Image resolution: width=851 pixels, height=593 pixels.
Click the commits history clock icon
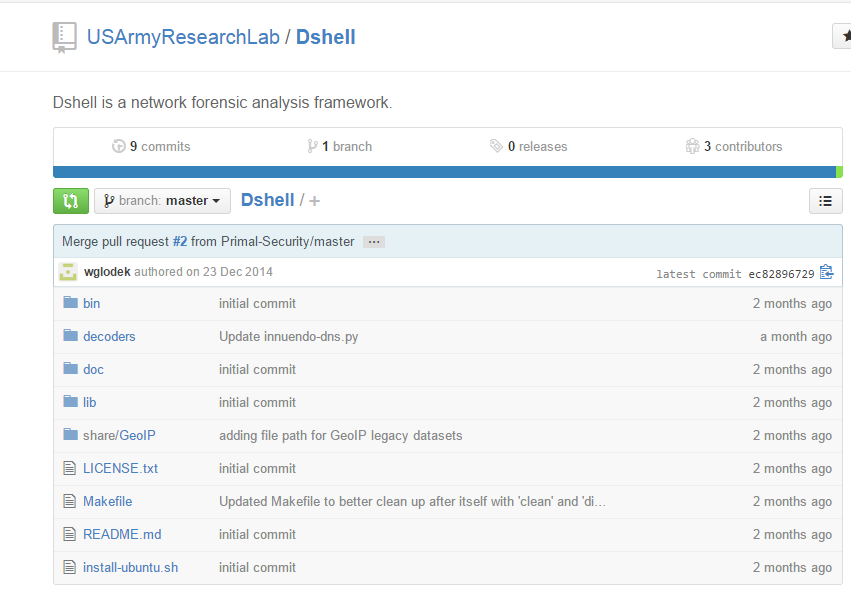point(118,146)
